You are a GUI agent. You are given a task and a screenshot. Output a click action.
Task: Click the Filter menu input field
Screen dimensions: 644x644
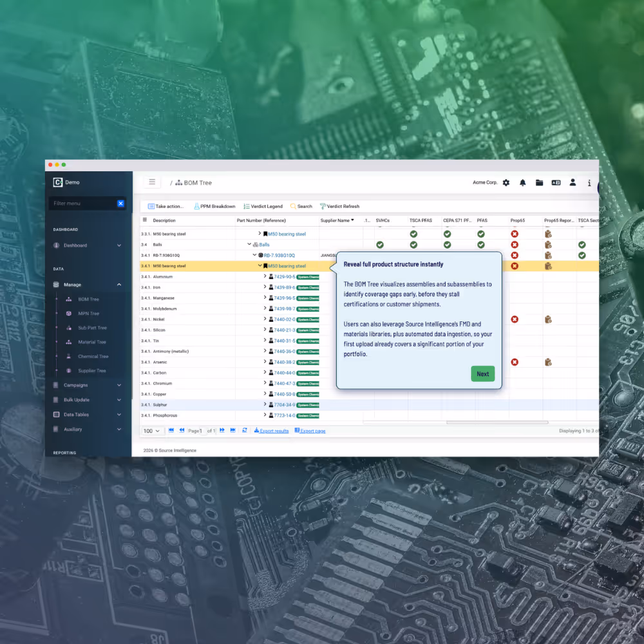[x=83, y=204]
